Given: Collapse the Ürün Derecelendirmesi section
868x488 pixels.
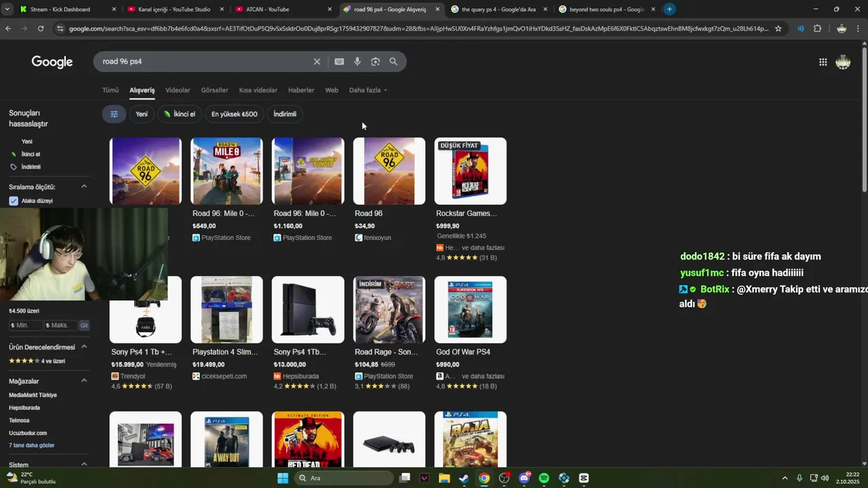Looking at the screenshot, I should (84, 346).
